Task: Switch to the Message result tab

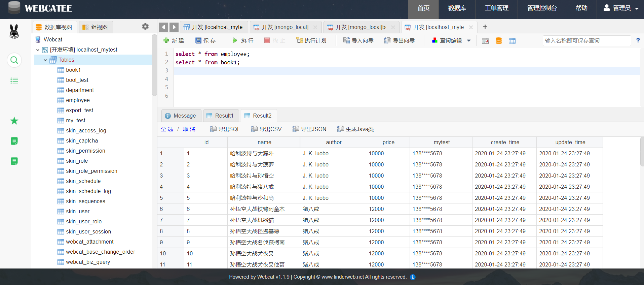Action: (x=181, y=116)
